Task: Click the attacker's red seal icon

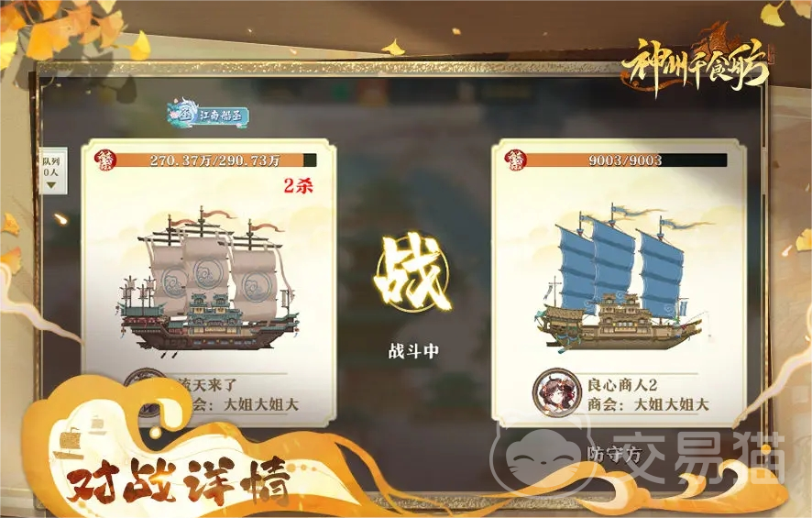Action: pyautogui.click(x=105, y=160)
